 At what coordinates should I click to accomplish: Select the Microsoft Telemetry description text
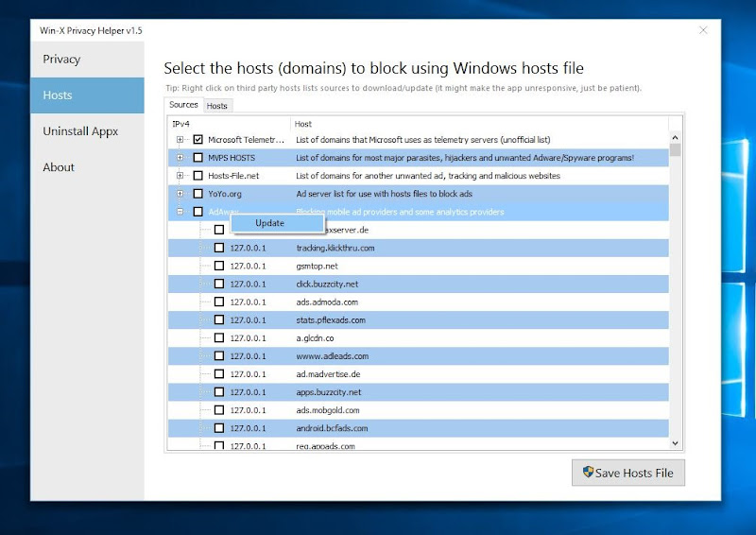pyautogui.click(x=422, y=140)
